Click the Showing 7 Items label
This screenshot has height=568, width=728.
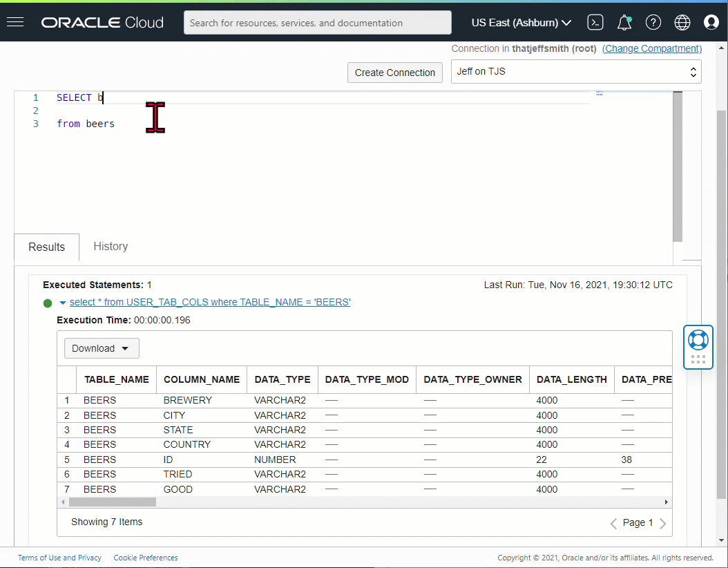pos(107,522)
